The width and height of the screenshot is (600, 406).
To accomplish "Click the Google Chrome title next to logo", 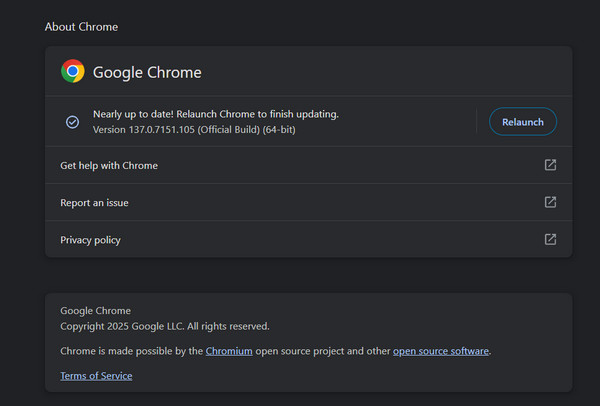I will pos(147,72).
